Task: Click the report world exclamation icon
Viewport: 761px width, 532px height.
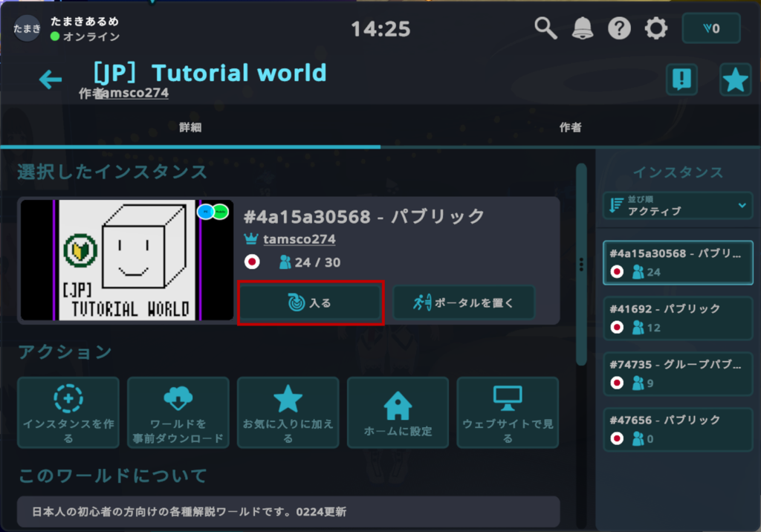Action: coord(681,79)
